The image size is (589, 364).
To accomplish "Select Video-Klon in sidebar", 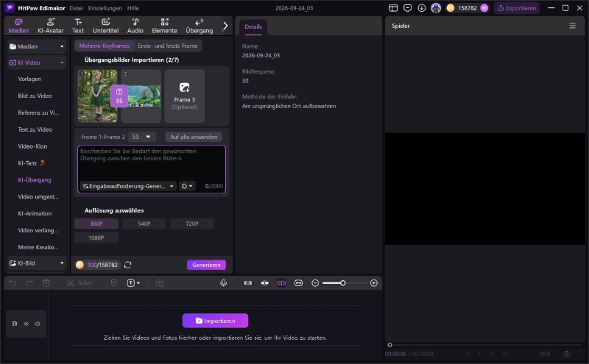I will click(x=32, y=146).
